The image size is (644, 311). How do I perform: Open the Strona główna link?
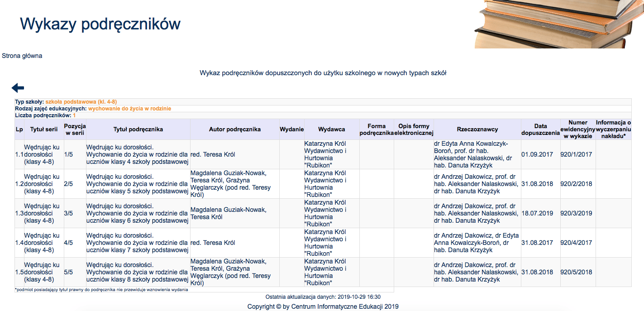coord(22,56)
